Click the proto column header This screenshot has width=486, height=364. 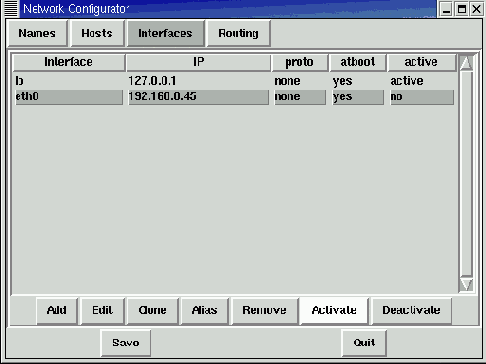[300, 62]
